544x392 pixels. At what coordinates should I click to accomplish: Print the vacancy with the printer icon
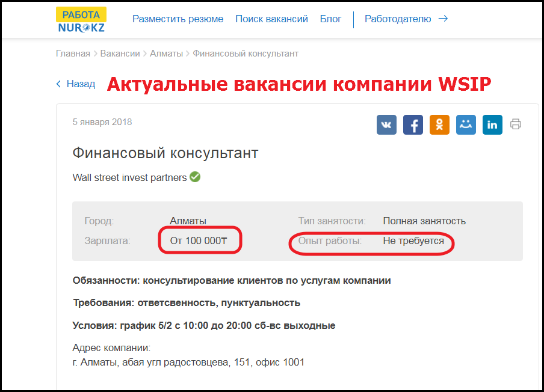tap(516, 124)
